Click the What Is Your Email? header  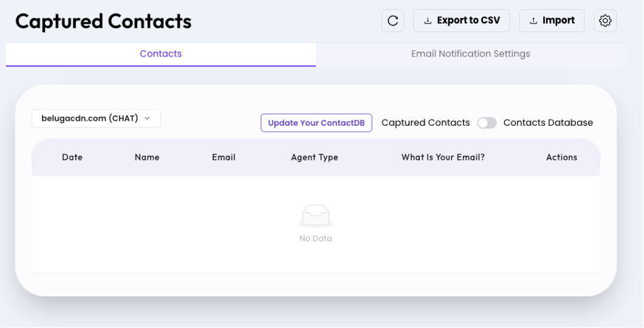click(x=443, y=157)
